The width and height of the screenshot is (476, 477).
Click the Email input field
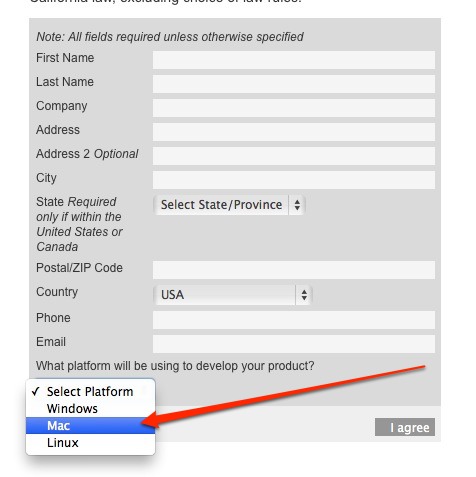294,344
